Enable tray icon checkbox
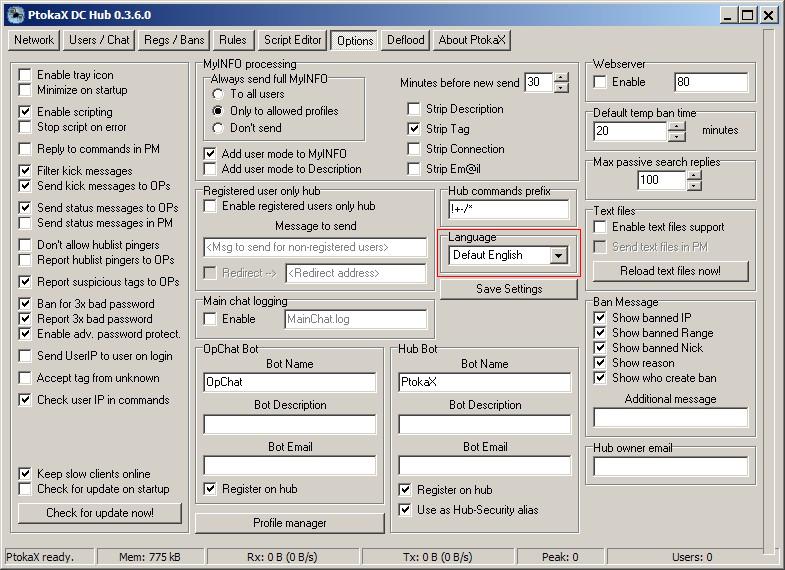The height and width of the screenshot is (570, 785). point(26,75)
